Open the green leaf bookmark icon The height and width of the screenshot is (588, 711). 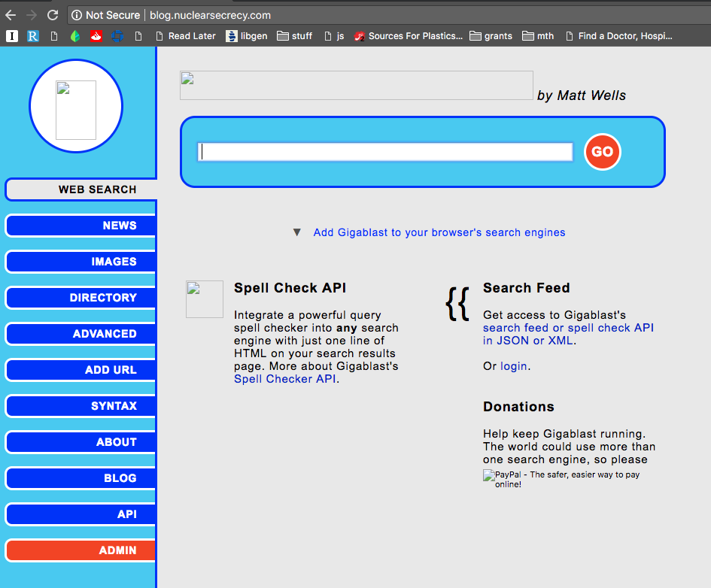click(75, 36)
